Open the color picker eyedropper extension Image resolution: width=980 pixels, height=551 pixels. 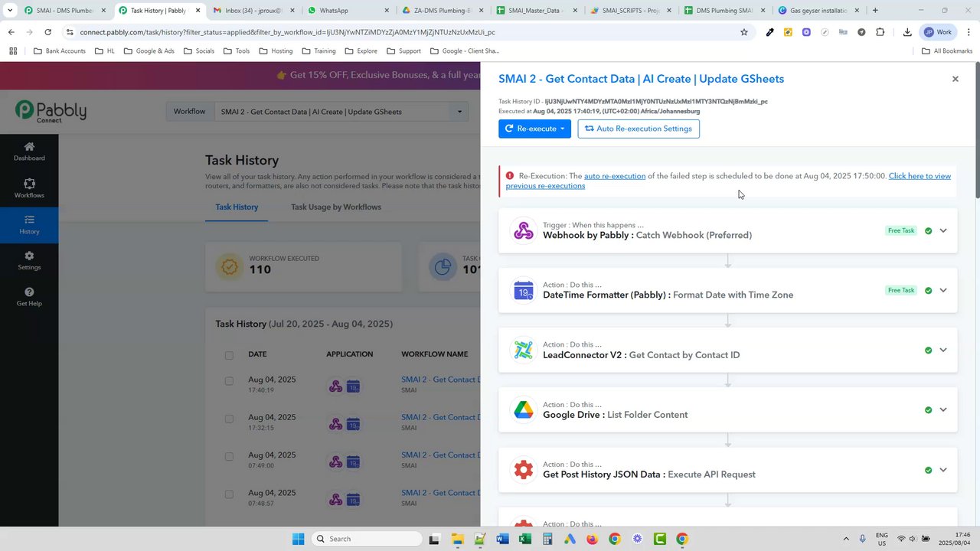click(769, 32)
